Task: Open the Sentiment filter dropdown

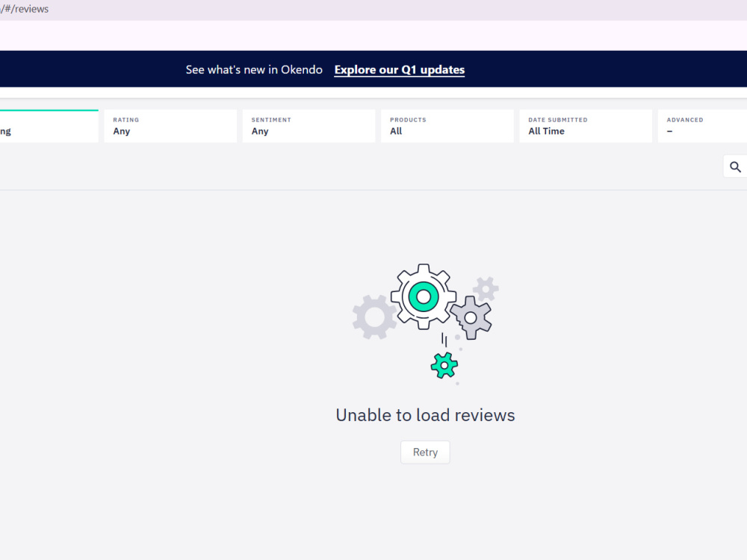Action: coord(309,126)
